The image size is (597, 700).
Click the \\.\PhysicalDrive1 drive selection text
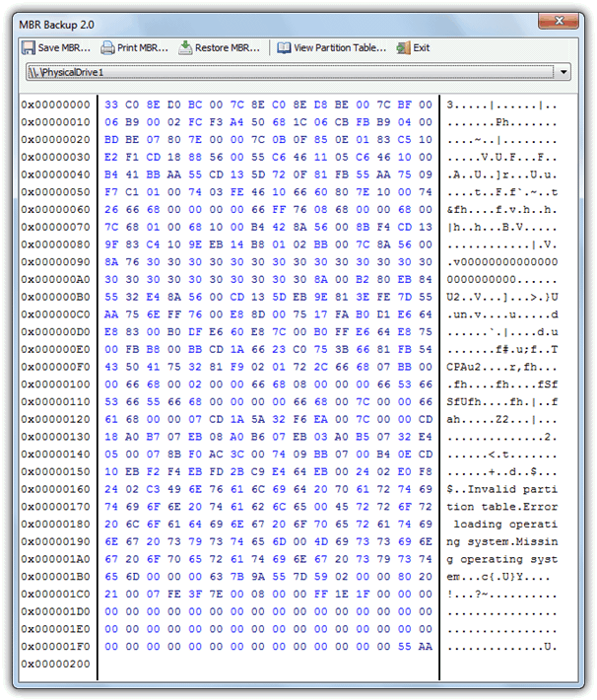[67, 72]
